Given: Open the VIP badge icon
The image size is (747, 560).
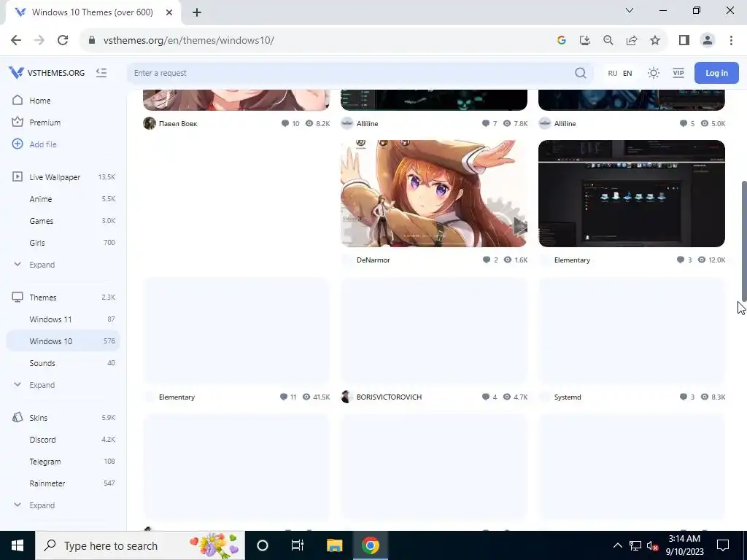Looking at the screenshot, I should (678, 73).
